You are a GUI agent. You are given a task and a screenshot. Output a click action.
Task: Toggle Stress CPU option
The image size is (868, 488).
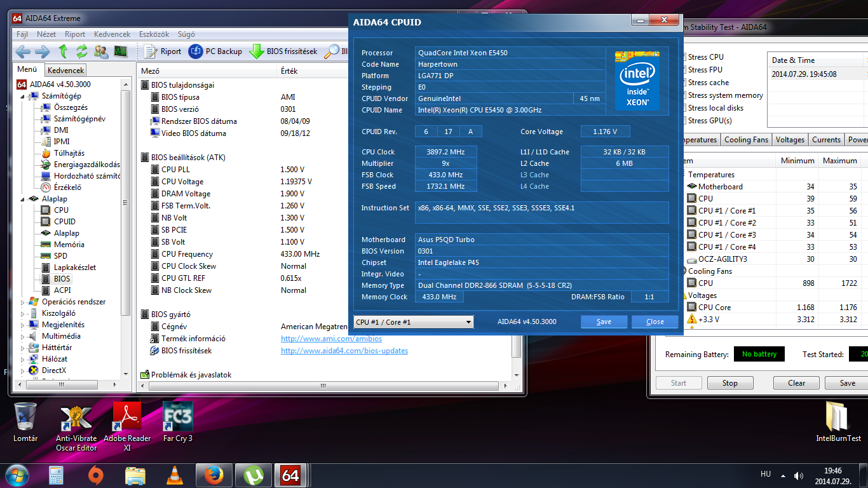[705, 57]
